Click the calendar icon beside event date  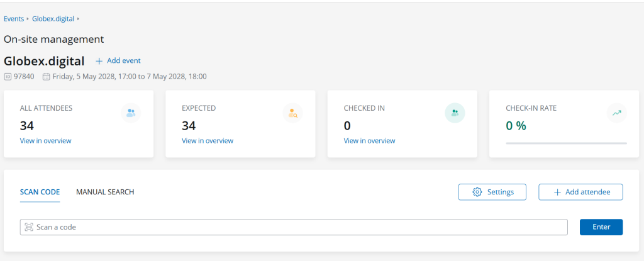tap(46, 77)
